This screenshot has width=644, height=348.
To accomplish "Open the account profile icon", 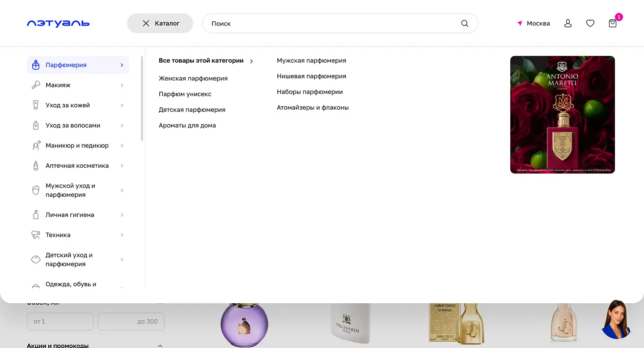I will pos(568,23).
